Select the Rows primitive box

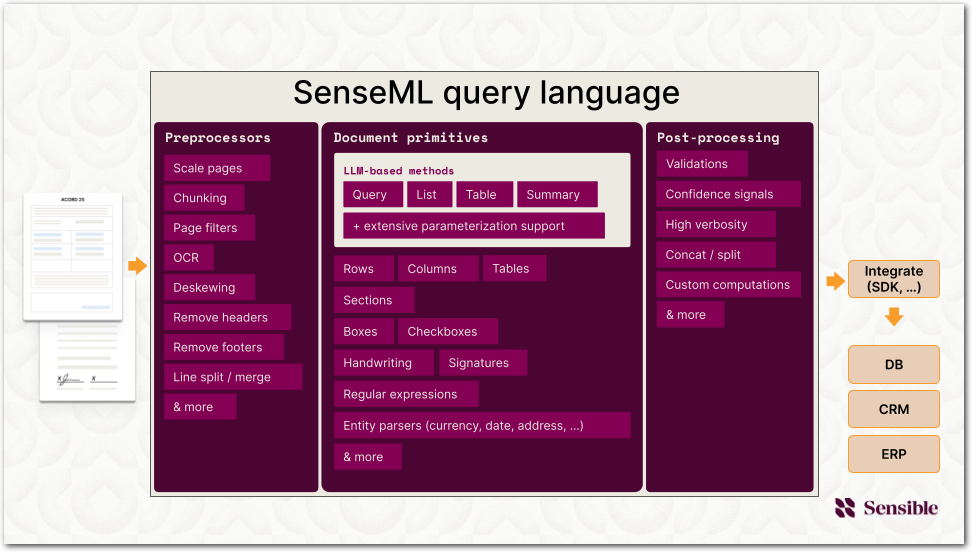click(364, 269)
